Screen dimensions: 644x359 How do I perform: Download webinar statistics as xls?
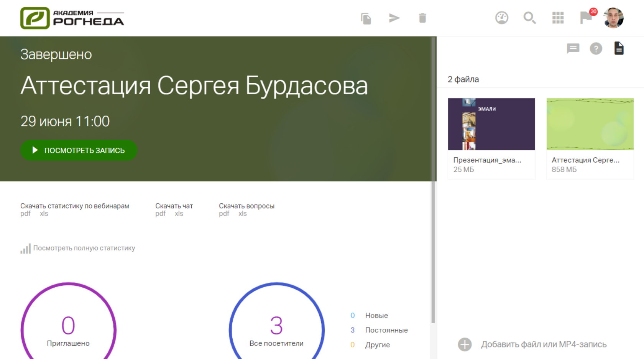[x=44, y=214]
